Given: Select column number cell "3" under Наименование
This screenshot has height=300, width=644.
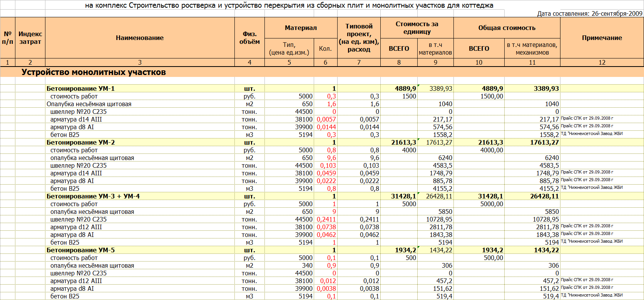Looking at the screenshot, I should click(x=140, y=62).
